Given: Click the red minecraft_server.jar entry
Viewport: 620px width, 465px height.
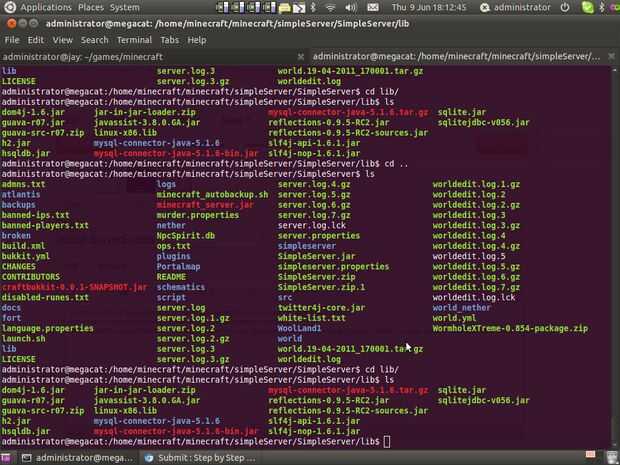Looking at the screenshot, I should (205, 205).
